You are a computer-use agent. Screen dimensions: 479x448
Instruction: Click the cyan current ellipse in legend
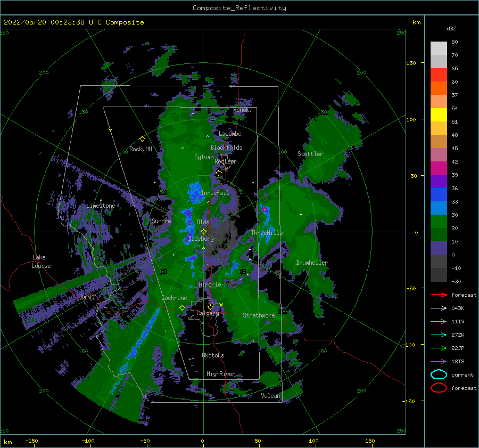pos(439,374)
